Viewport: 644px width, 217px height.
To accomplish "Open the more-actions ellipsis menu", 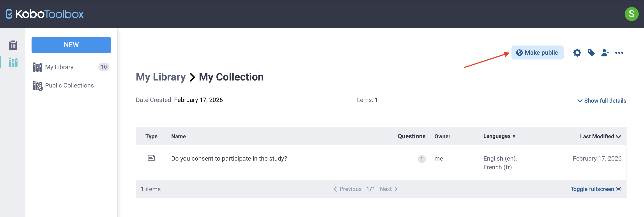I will click(619, 53).
